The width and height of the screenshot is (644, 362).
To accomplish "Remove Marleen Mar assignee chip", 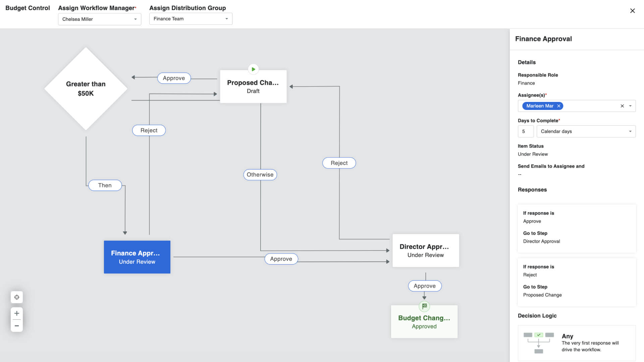I will [x=559, y=106].
